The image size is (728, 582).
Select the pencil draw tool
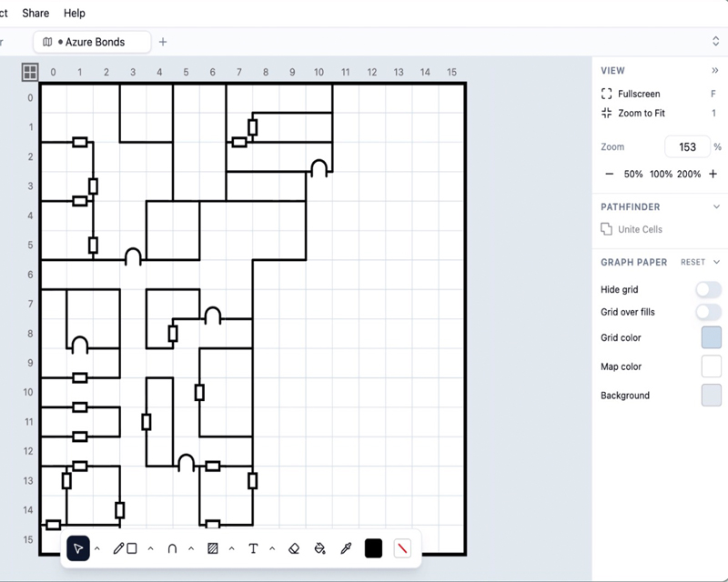click(119, 548)
